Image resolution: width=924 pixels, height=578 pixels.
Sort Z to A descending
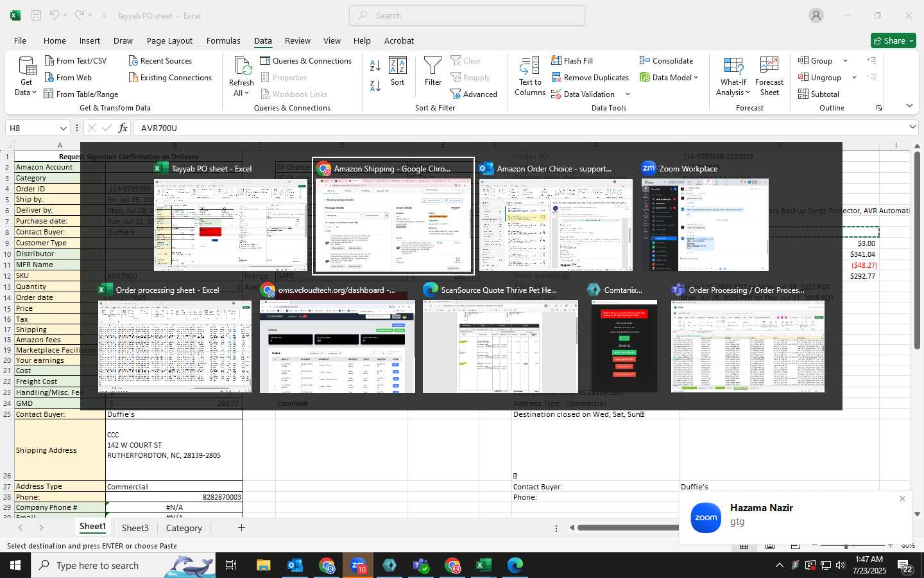(375, 86)
